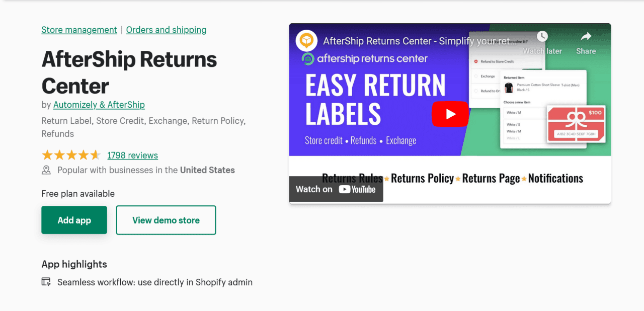Screen dimensions: 644x311
Task: Play the AfterShip Returns Center video
Action: point(450,114)
